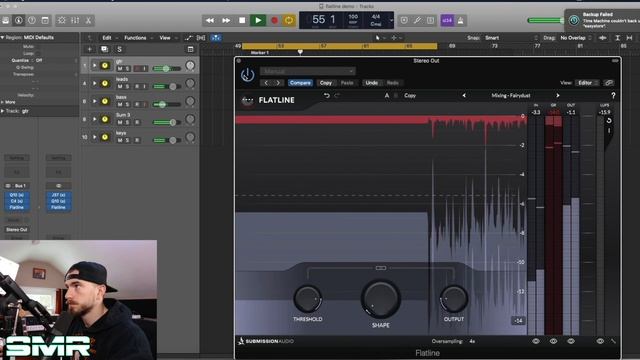The width and height of the screenshot is (640, 360).
Task: Expand the gtr track stack triangle
Action: pos(95,65)
